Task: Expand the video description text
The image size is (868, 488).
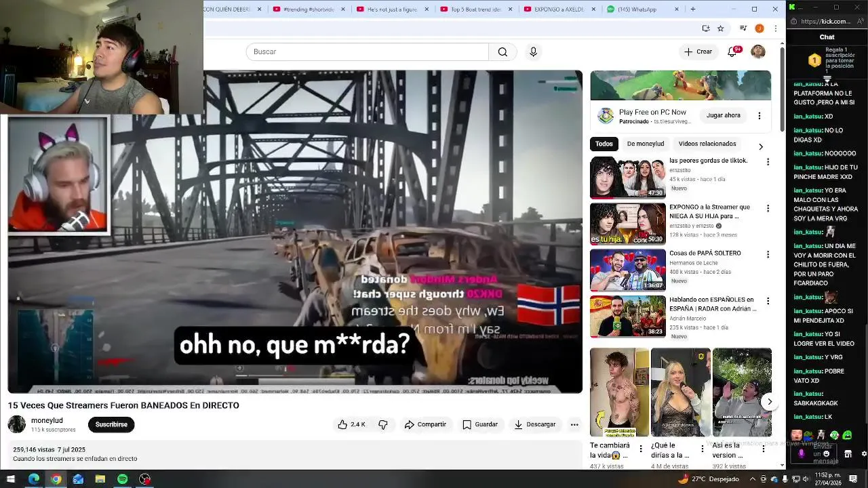Action: point(75,459)
